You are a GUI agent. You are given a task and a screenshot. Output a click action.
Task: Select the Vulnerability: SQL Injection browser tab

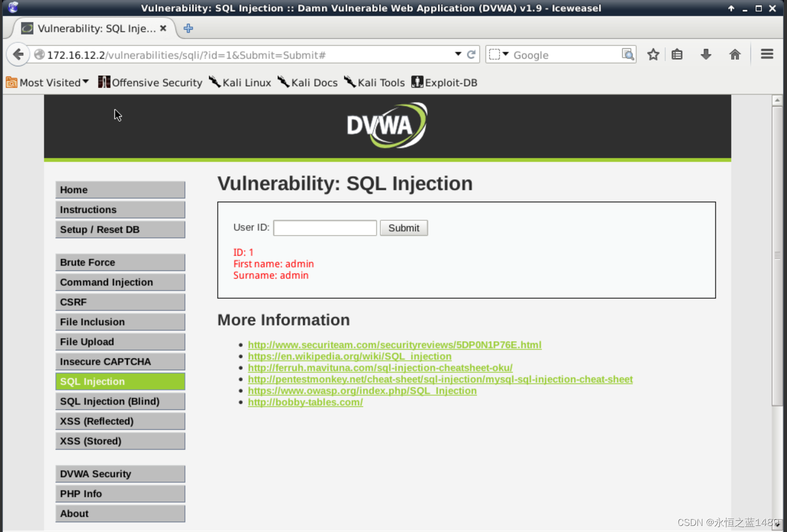pos(94,29)
